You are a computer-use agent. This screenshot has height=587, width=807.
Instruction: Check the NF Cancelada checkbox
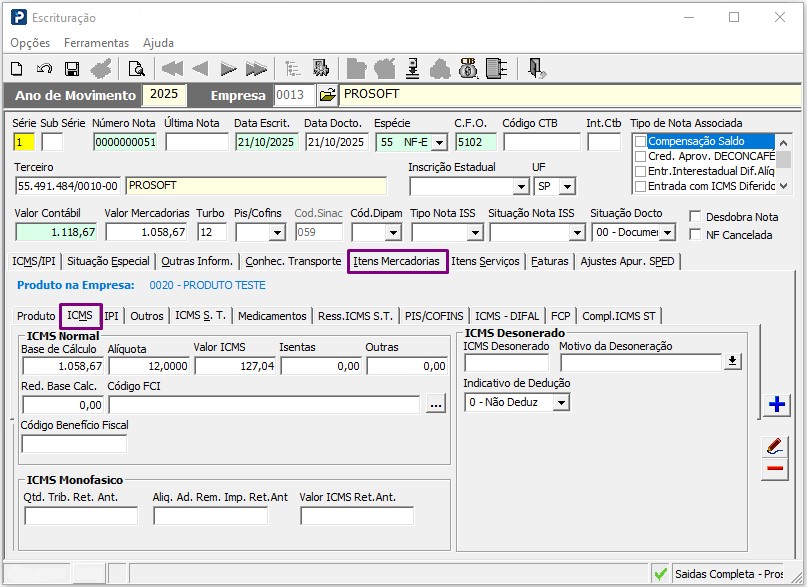(x=696, y=235)
